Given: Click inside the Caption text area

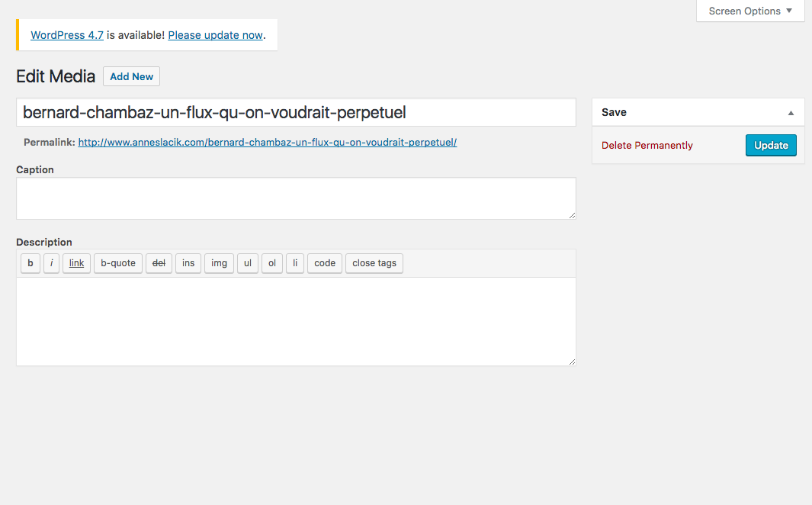Looking at the screenshot, I should [x=296, y=198].
